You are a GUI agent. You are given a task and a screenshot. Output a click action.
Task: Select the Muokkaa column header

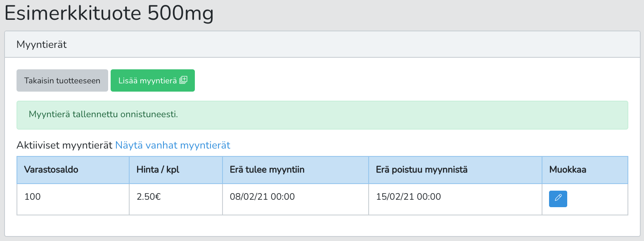(585, 170)
